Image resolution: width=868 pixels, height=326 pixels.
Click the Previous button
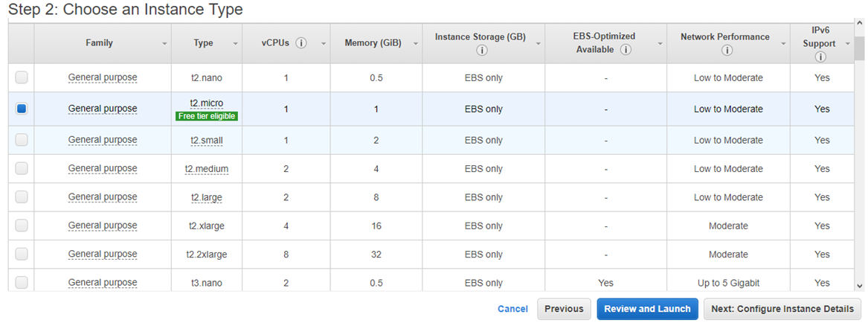click(x=564, y=309)
